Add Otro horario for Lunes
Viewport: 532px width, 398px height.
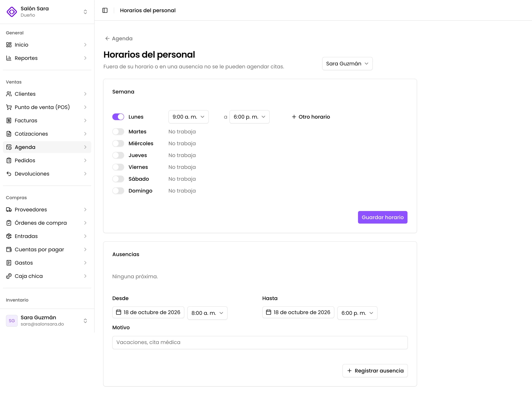coord(311,117)
